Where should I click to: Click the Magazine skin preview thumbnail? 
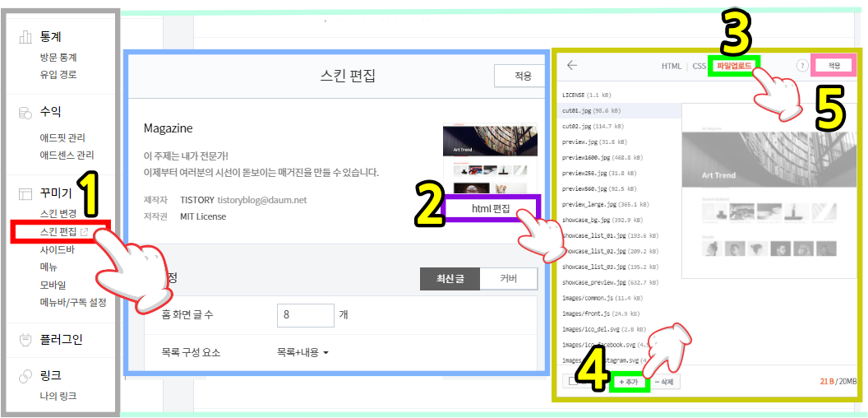[x=490, y=158]
